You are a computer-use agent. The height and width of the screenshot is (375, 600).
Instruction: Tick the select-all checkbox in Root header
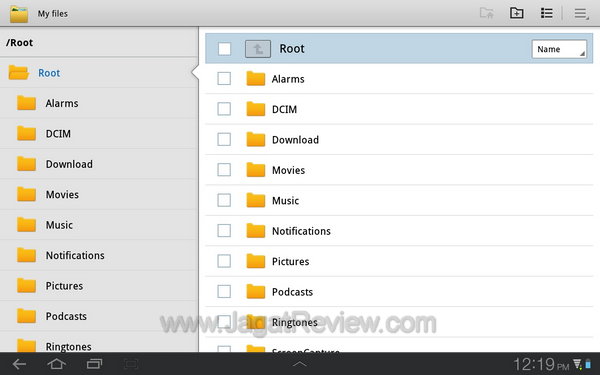pyautogui.click(x=224, y=49)
